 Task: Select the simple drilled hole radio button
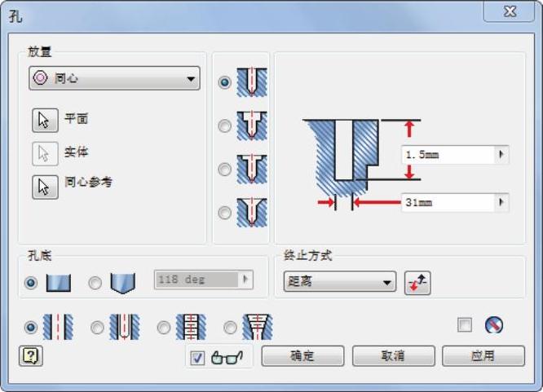point(31,328)
